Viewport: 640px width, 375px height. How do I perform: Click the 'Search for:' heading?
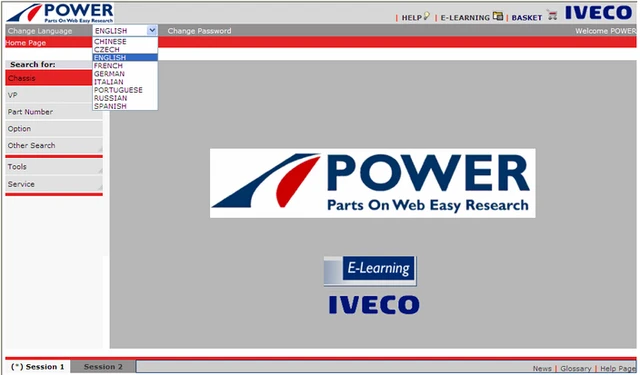point(33,64)
